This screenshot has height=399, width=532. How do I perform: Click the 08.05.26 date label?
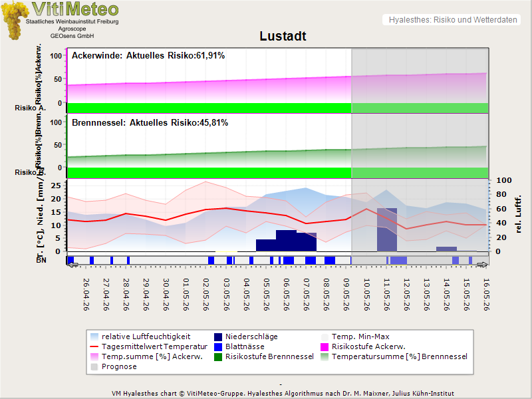pyautogui.click(x=327, y=295)
